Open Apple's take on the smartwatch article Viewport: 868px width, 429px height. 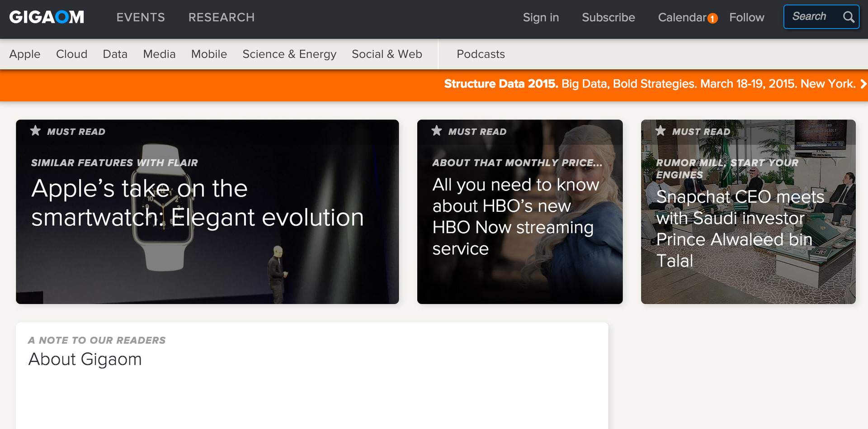click(198, 203)
